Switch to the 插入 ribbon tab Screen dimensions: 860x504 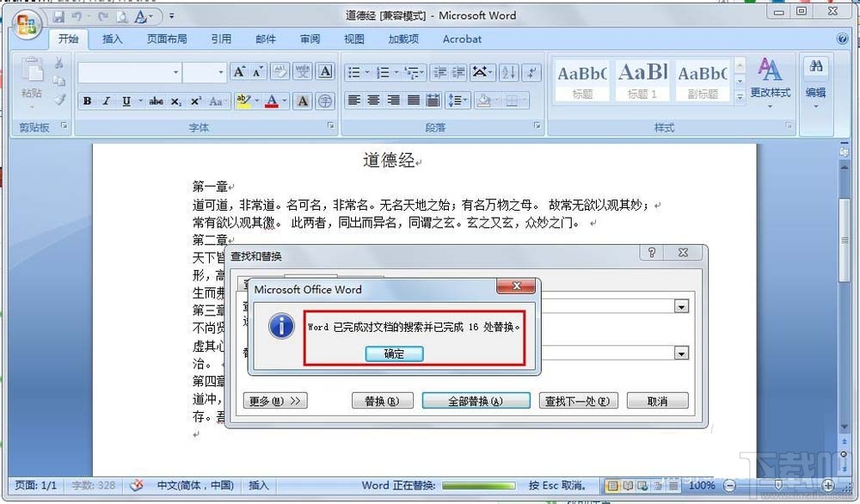point(112,39)
